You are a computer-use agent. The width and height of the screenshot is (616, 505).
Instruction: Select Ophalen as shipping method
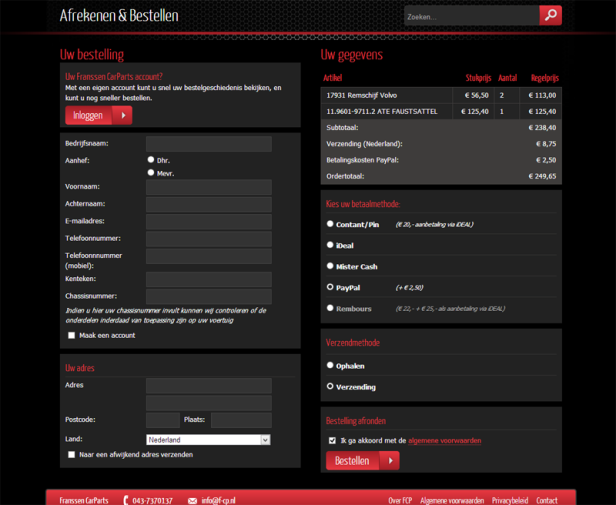pyautogui.click(x=330, y=365)
